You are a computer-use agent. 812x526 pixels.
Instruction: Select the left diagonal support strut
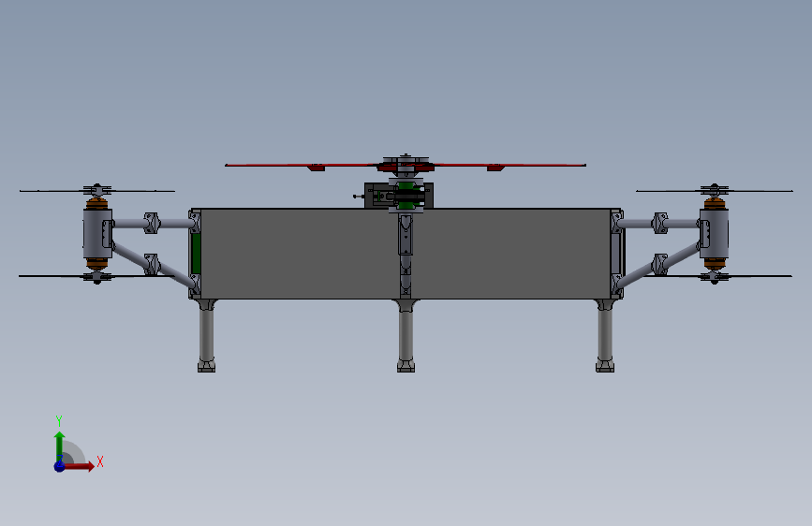coord(153,264)
